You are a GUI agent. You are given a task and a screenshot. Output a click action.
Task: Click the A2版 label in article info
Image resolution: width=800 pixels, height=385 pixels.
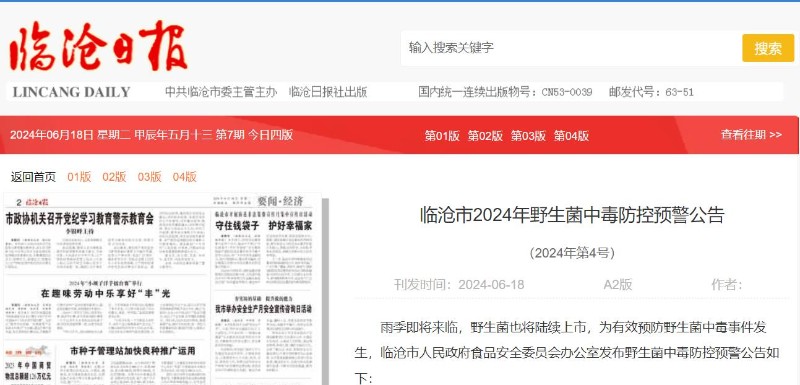tap(618, 285)
